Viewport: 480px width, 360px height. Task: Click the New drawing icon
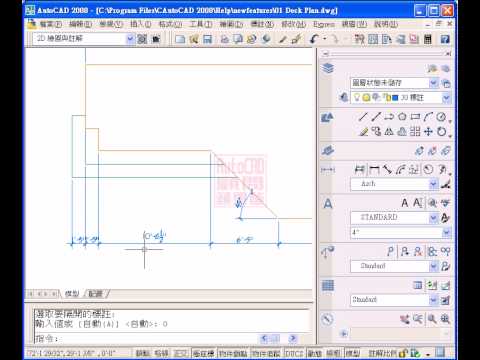tap(180, 39)
